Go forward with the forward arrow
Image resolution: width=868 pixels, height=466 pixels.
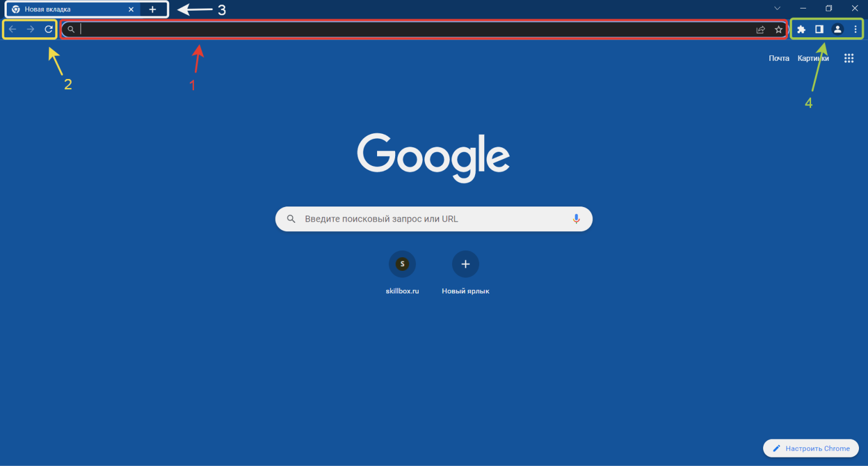coord(30,29)
